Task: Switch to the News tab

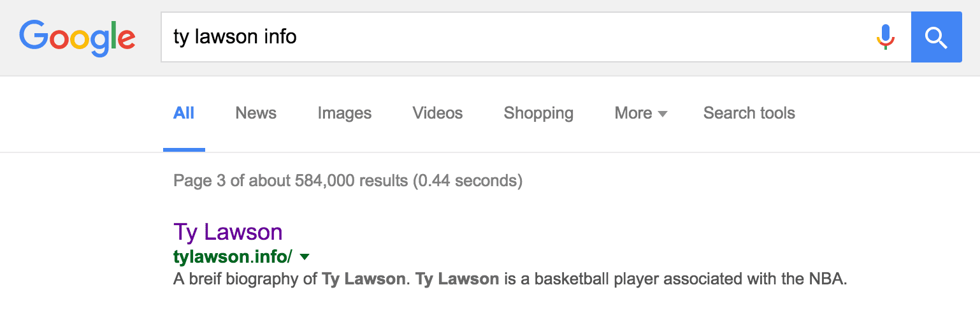Action: pyautogui.click(x=256, y=114)
